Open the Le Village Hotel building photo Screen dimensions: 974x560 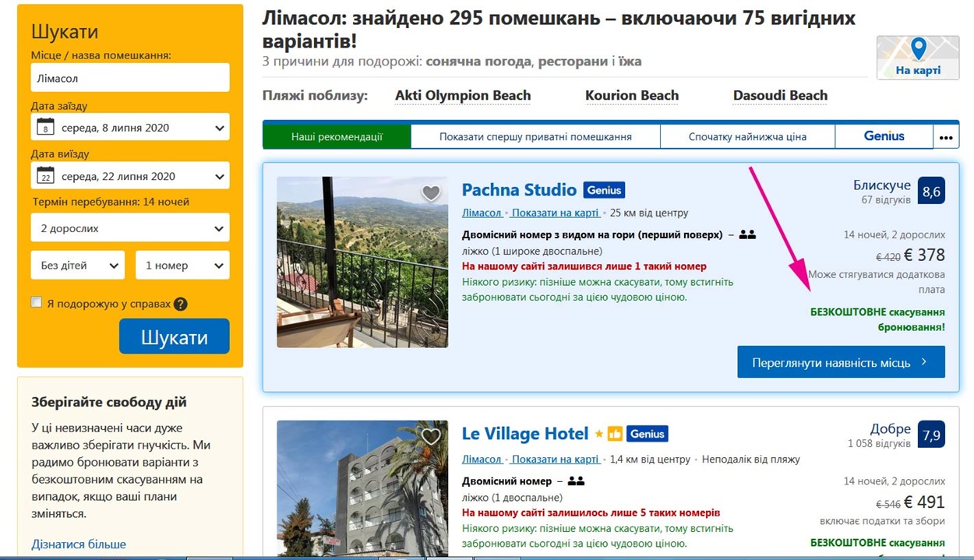tap(362, 488)
